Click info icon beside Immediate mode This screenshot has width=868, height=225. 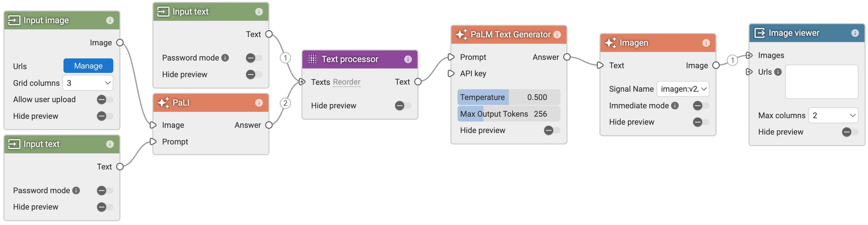click(x=675, y=106)
